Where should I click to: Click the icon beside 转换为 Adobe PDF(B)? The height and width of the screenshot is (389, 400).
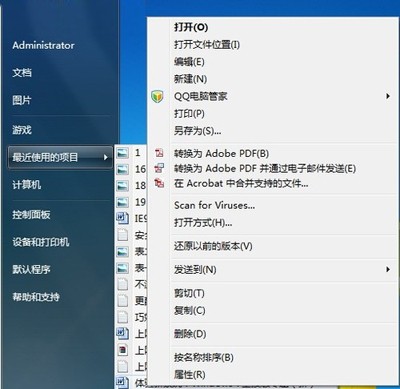159,153
